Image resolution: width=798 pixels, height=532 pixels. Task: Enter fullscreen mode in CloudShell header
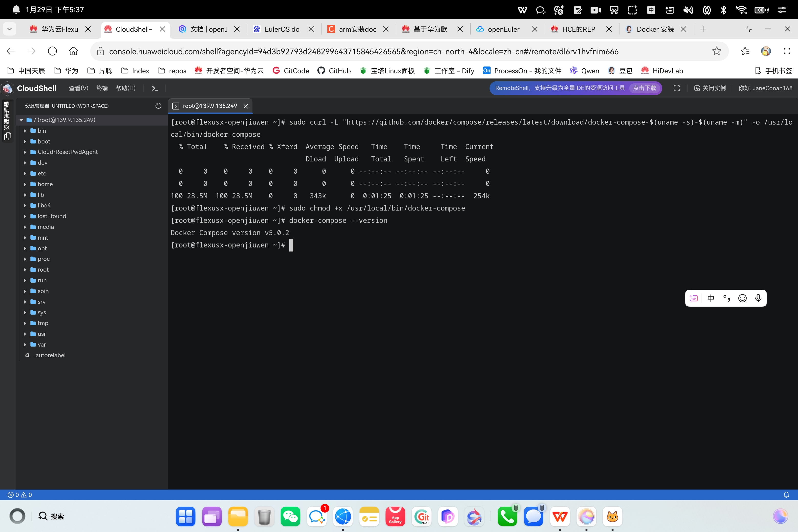676,88
